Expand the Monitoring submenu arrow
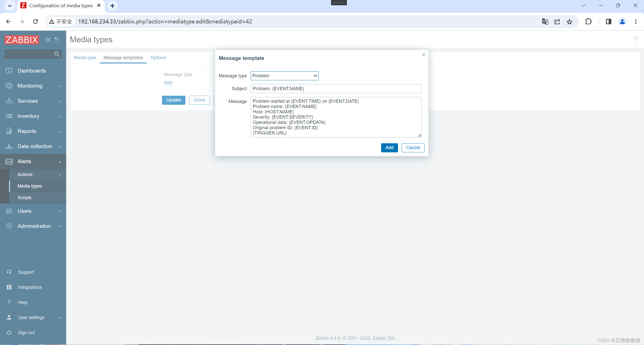The height and width of the screenshot is (345, 644). (x=60, y=86)
